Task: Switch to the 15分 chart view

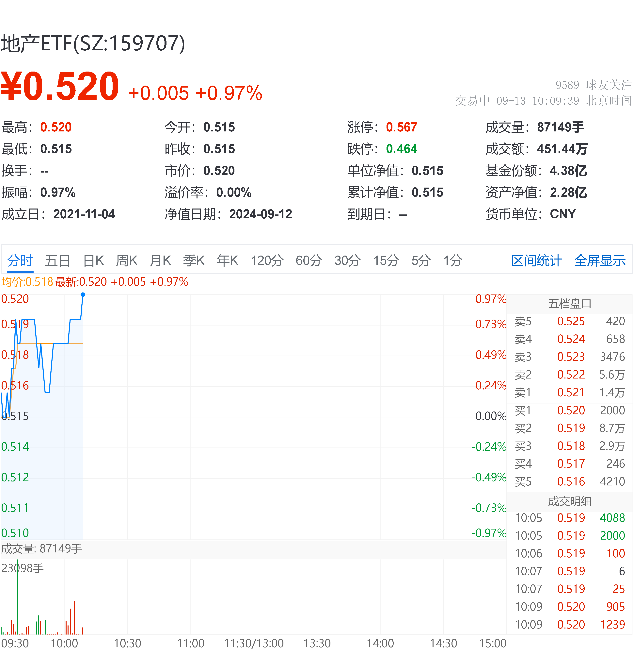Action: pyautogui.click(x=386, y=260)
